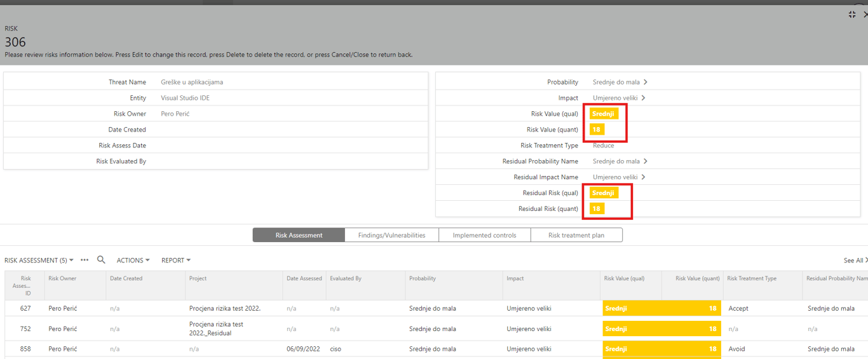Click Entity value Visual Studio IDE

coord(185,98)
